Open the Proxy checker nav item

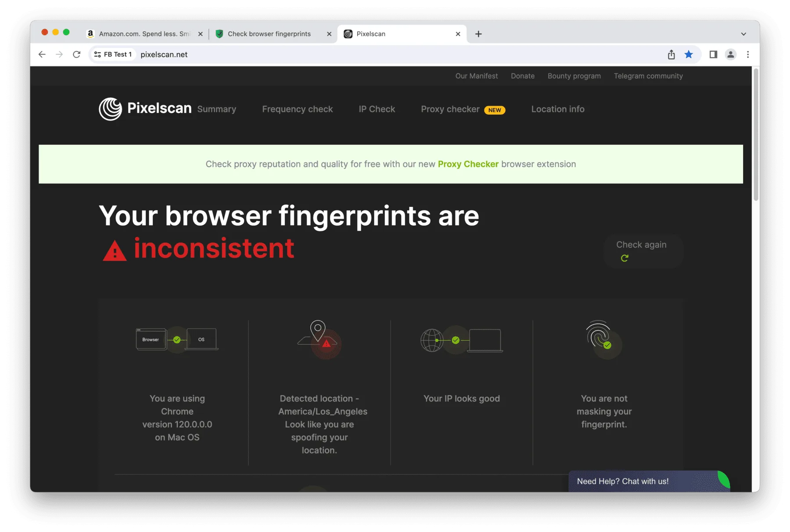[450, 109]
